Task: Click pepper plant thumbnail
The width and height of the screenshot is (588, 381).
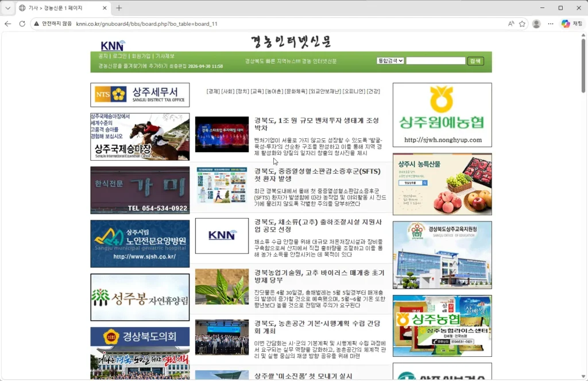Action: (222, 286)
